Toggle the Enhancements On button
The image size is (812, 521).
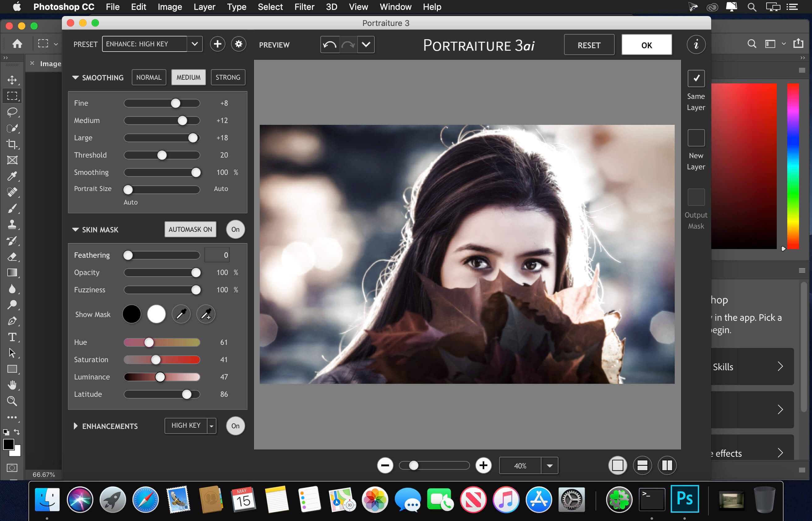pos(235,425)
